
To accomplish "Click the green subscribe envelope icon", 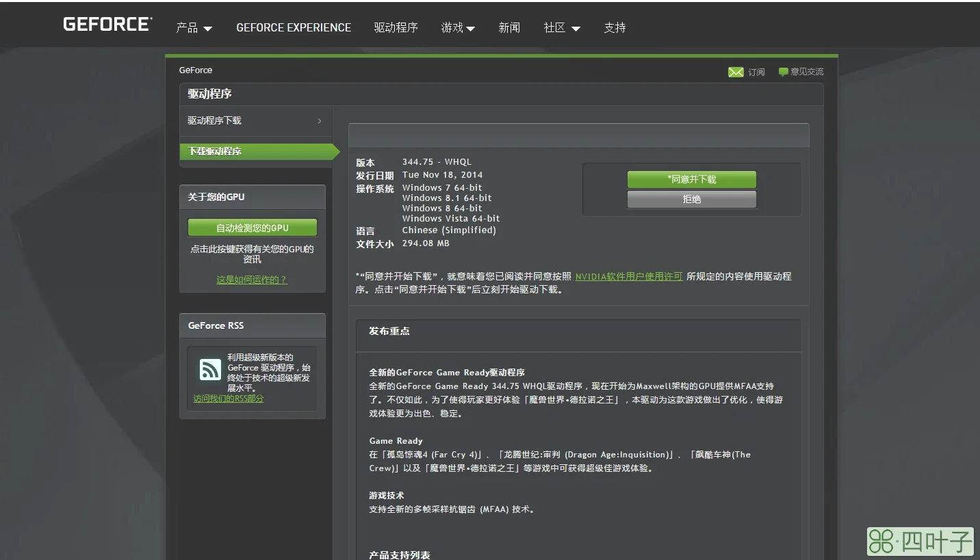I will click(x=736, y=72).
